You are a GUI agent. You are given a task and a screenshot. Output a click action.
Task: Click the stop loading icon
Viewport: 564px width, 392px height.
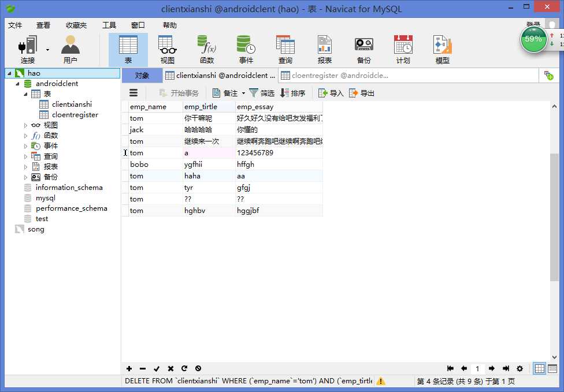click(198, 368)
